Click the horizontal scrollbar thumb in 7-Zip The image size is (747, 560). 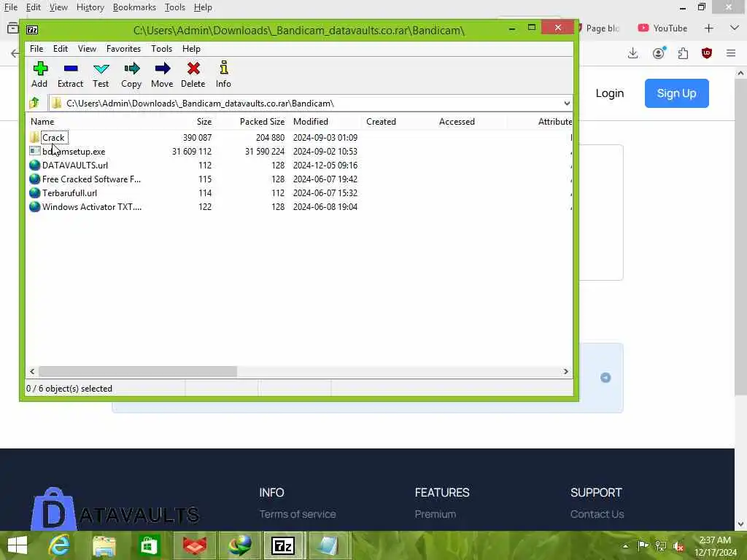click(138, 371)
